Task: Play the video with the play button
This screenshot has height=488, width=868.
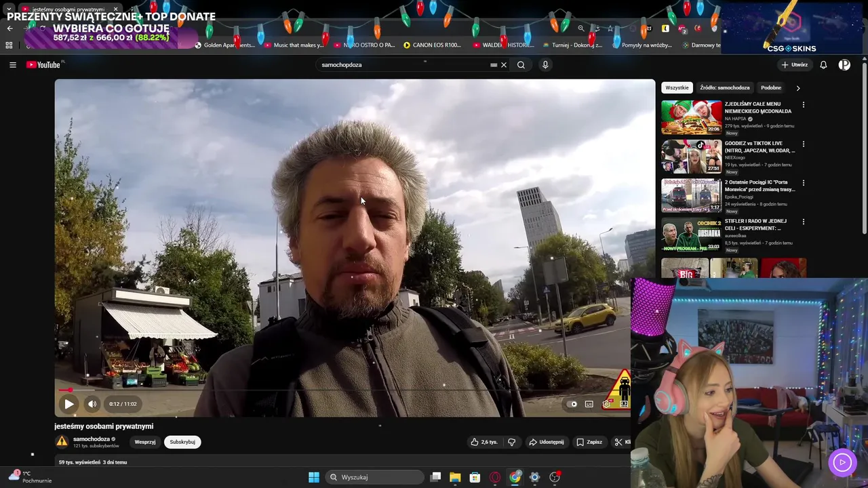Action: point(68,404)
